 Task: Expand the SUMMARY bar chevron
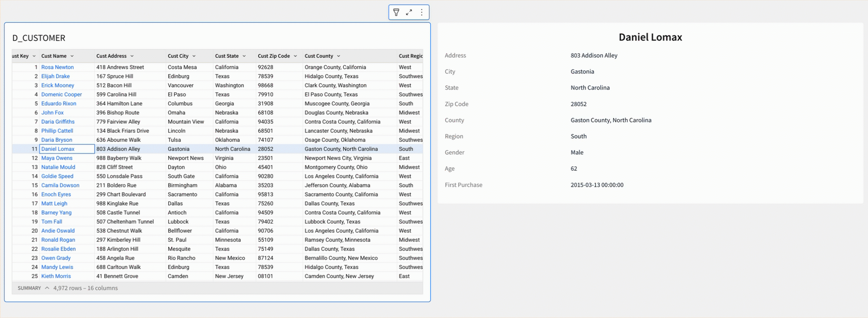tap(47, 288)
